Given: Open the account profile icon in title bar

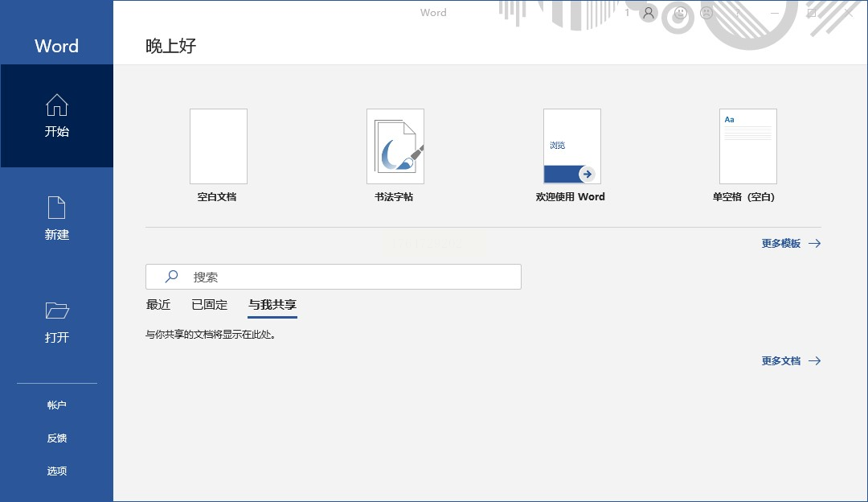Looking at the screenshot, I should tap(649, 13).
